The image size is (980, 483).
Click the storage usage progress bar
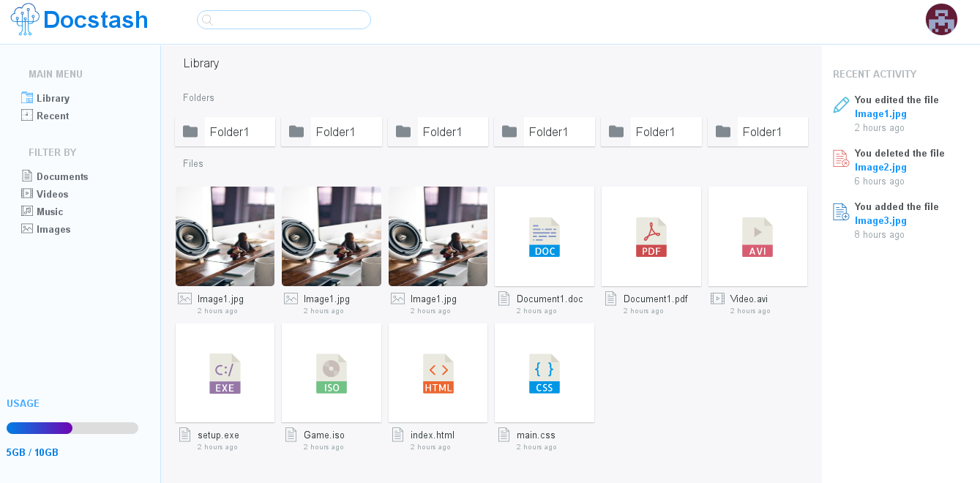72,428
